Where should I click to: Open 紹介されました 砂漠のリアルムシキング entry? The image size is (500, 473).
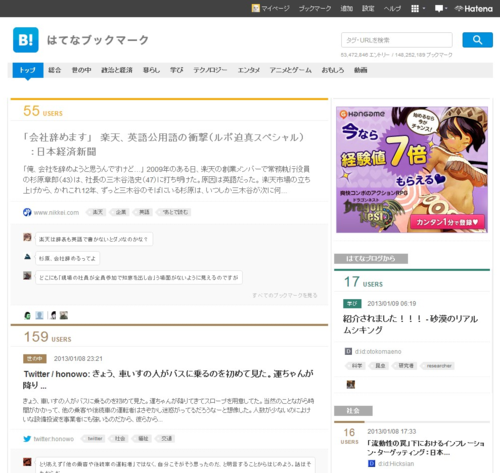coord(410,324)
